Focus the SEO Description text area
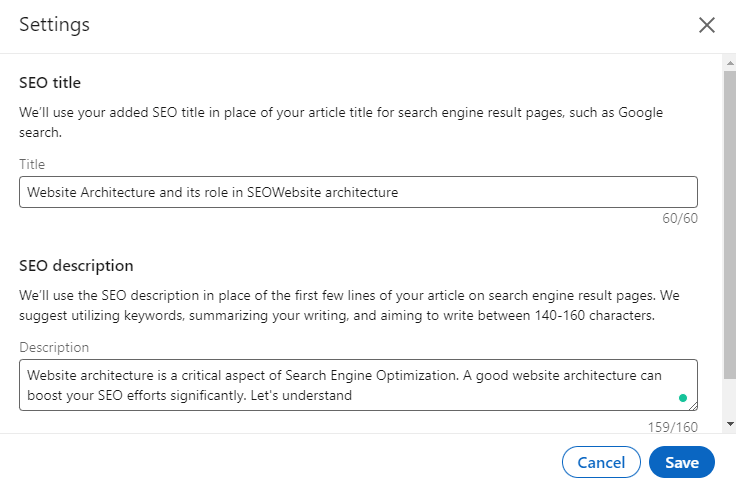This screenshot has height=485, width=736. [x=340, y=385]
